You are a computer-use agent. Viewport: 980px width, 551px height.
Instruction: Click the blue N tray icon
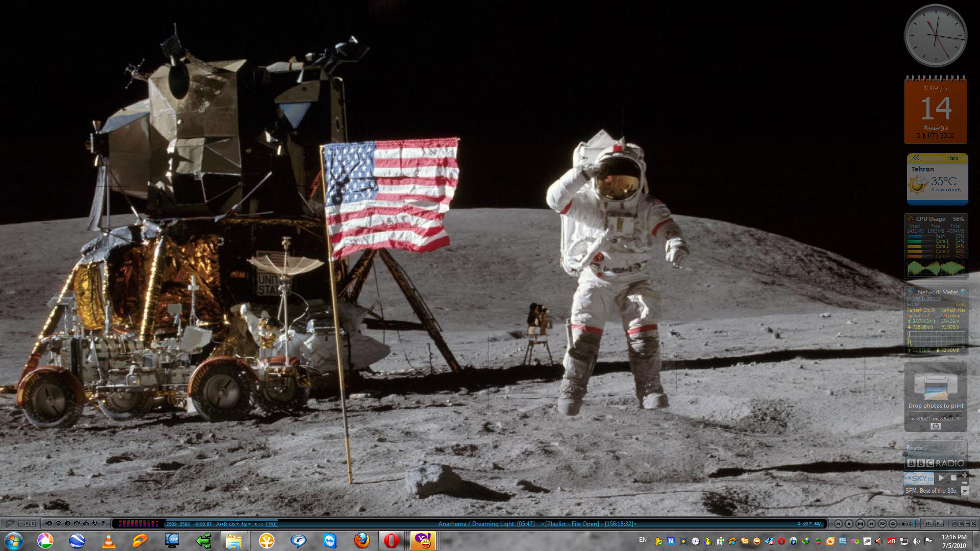click(671, 541)
